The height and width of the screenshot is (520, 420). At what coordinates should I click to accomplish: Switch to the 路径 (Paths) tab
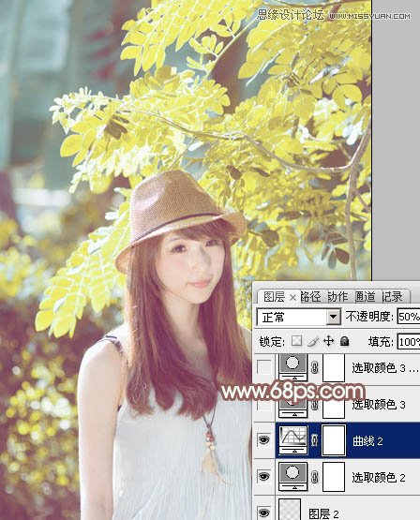pos(310,296)
